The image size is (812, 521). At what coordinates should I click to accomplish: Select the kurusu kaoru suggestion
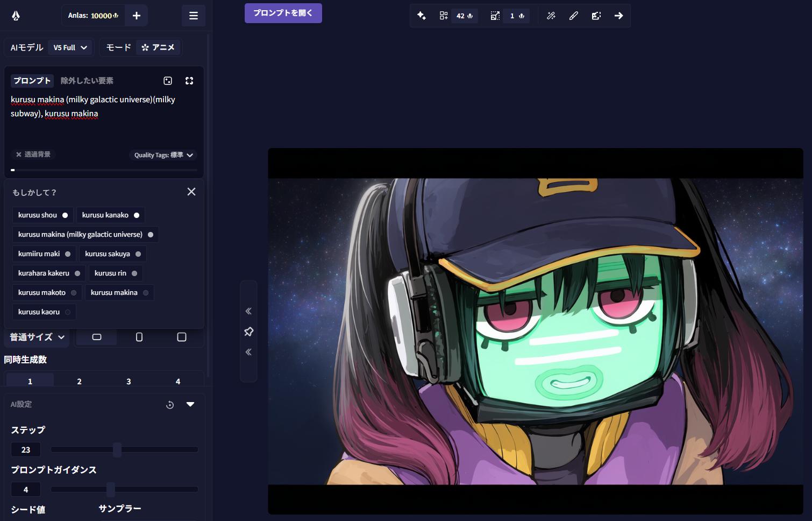coord(44,312)
